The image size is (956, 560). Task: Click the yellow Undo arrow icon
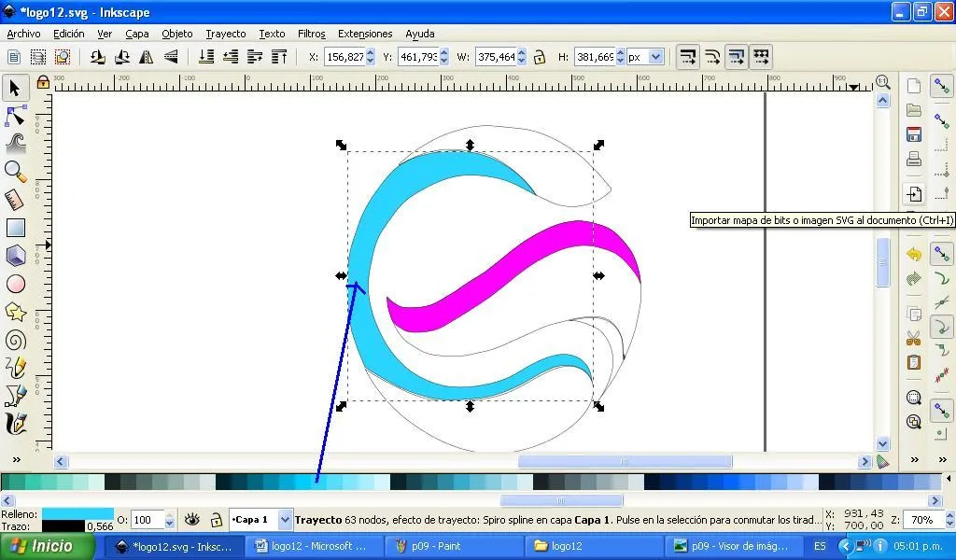[913, 254]
